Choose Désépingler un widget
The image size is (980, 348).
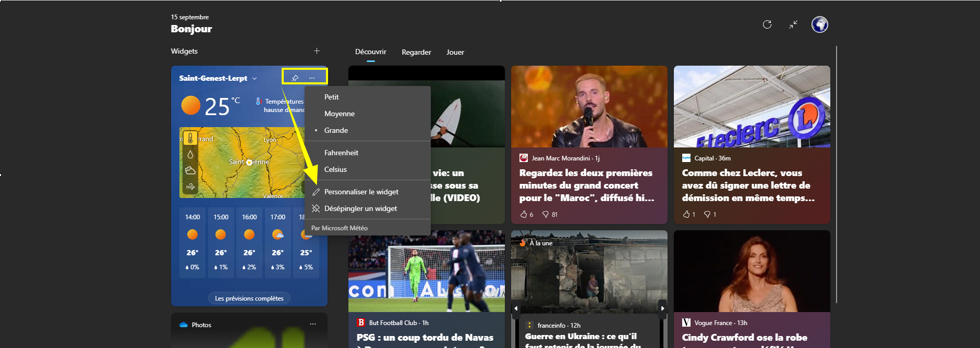368,208
